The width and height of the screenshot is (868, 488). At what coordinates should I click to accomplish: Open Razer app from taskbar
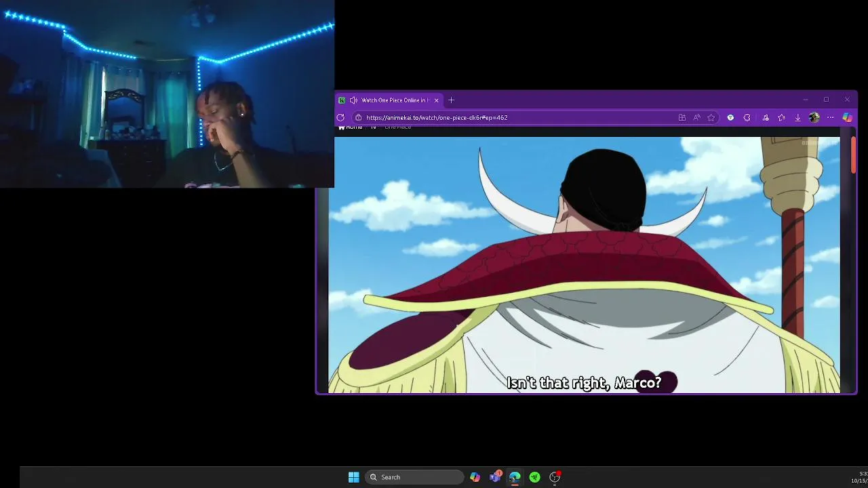(534, 477)
